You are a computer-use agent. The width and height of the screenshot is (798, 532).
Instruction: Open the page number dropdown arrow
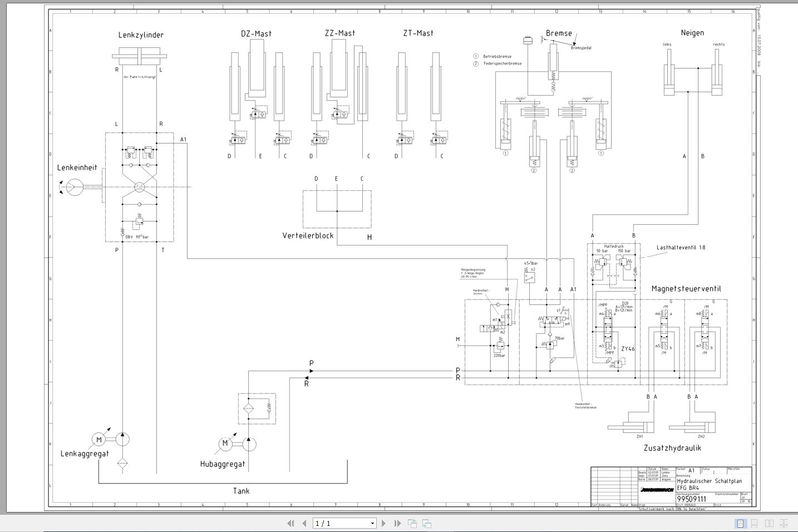pos(372,523)
